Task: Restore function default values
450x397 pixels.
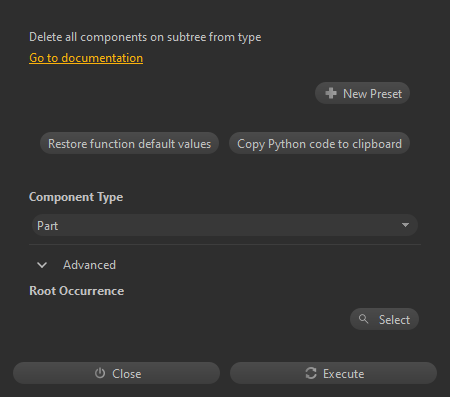Action: click(129, 144)
